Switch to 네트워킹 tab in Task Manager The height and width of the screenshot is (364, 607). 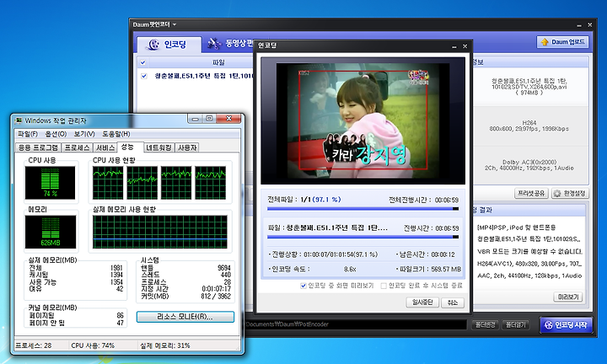click(158, 147)
